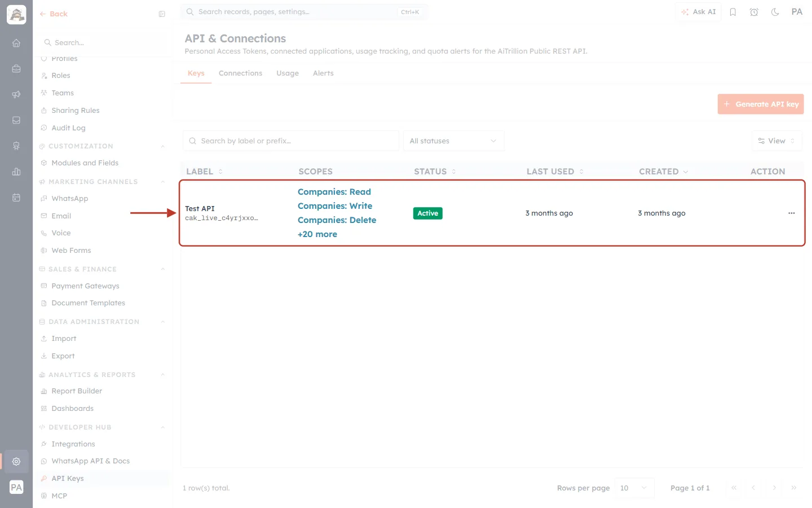Click the global search records field

click(304, 12)
